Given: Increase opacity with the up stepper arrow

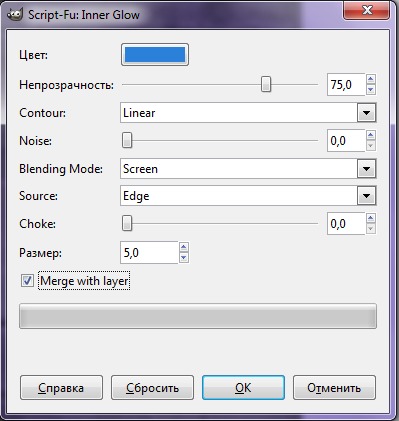Looking at the screenshot, I should 371,79.
